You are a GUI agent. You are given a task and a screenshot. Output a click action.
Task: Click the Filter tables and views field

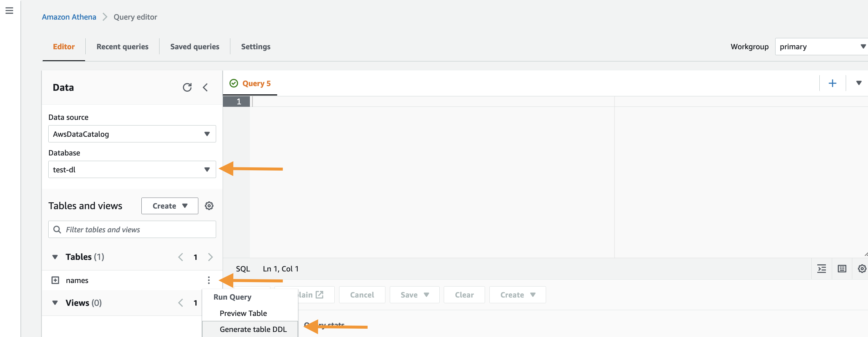[x=132, y=229]
